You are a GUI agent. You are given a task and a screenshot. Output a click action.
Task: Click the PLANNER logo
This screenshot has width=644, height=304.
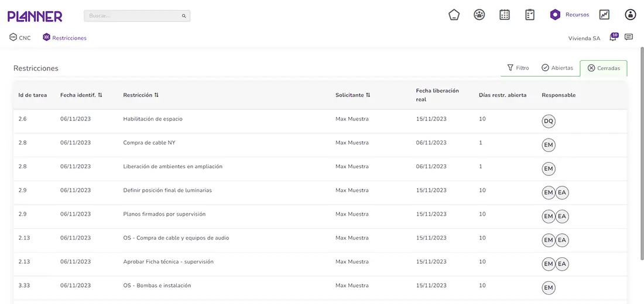pyautogui.click(x=35, y=16)
